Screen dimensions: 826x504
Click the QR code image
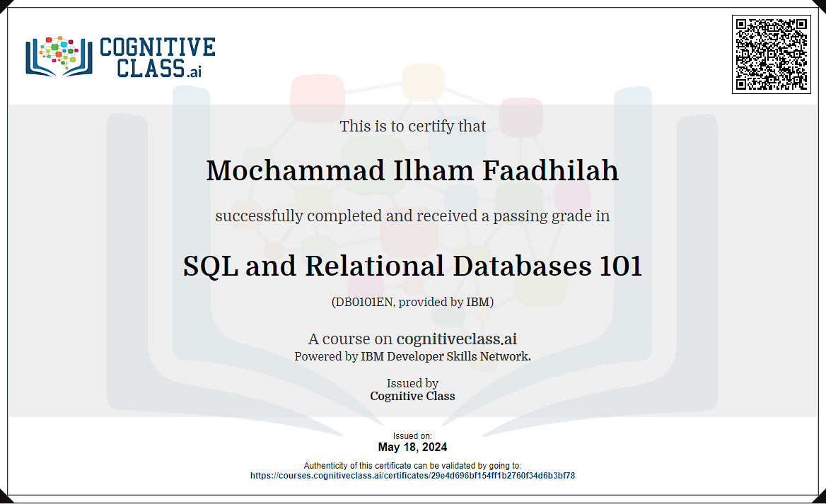click(772, 54)
